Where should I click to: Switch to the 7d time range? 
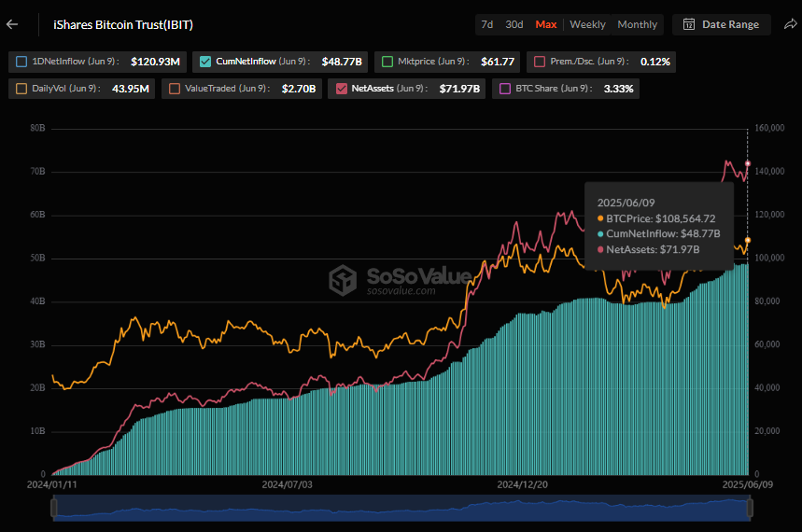(487, 24)
